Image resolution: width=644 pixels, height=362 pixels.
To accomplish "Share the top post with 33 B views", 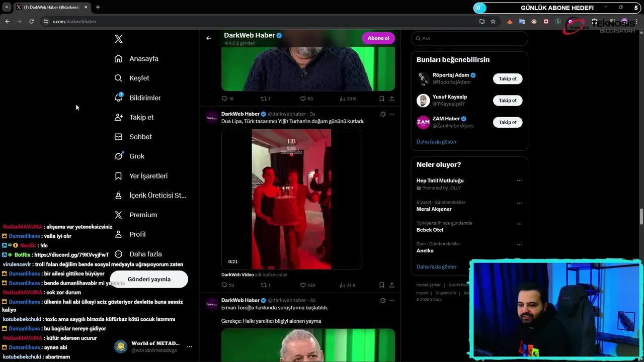I will tap(392, 99).
